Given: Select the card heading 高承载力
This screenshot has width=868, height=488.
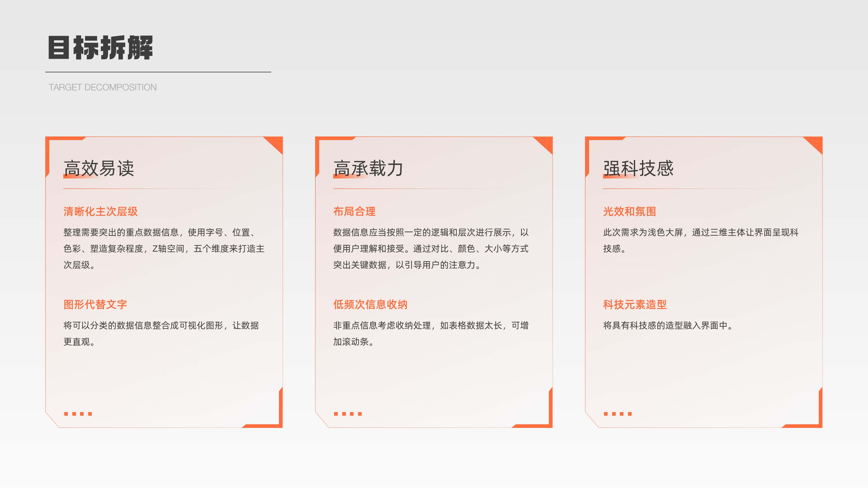Looking at the screenshot, I should point(368,168).
